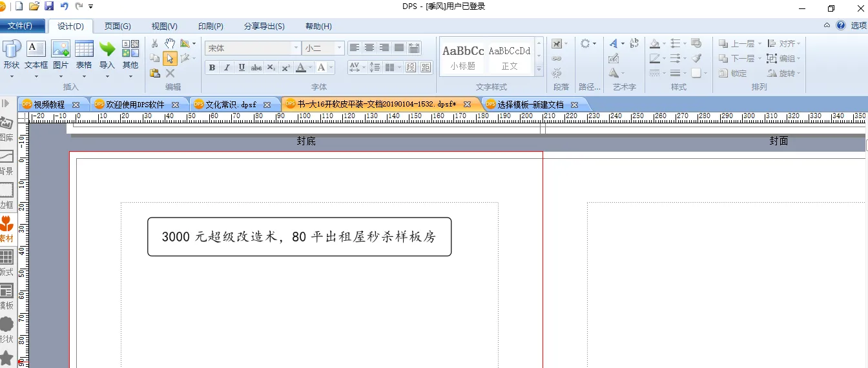868x368 pixels.
Task: Click the headline text box on the page
Action: coord(299,237)
